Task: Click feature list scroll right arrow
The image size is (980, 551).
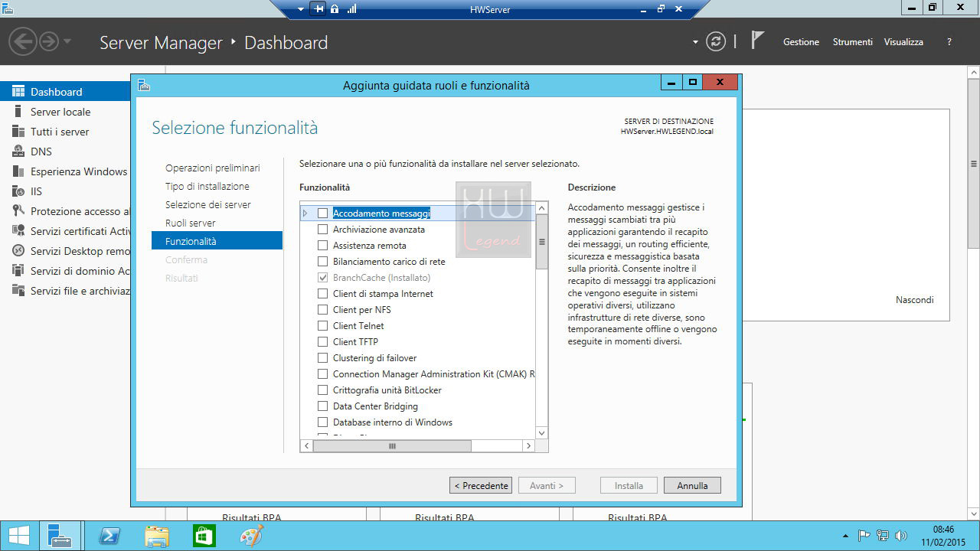Action: [528, 445]
